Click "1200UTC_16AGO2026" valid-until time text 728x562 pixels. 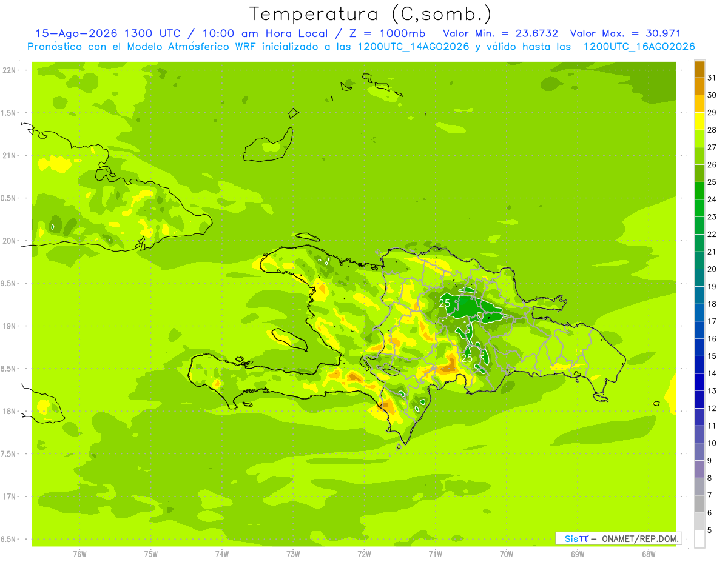click(639, 47)
